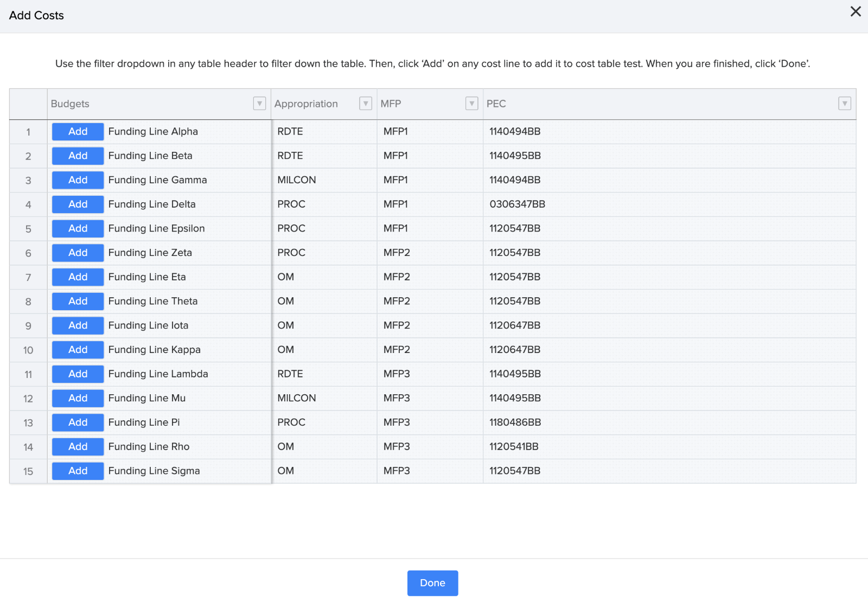This screenshot has width=868, height=603.
Task: Add Funding Line Sigma to table
Action: click(x=78, y=471)
